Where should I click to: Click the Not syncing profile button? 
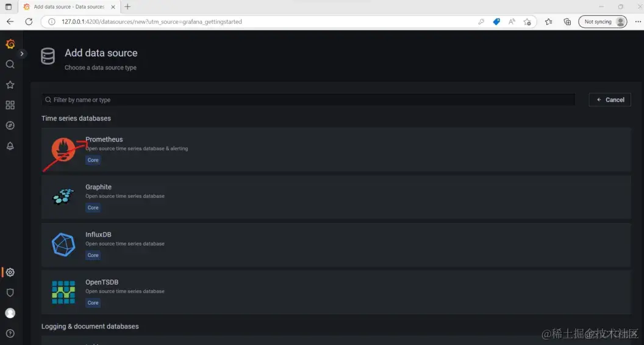(603, 22)
